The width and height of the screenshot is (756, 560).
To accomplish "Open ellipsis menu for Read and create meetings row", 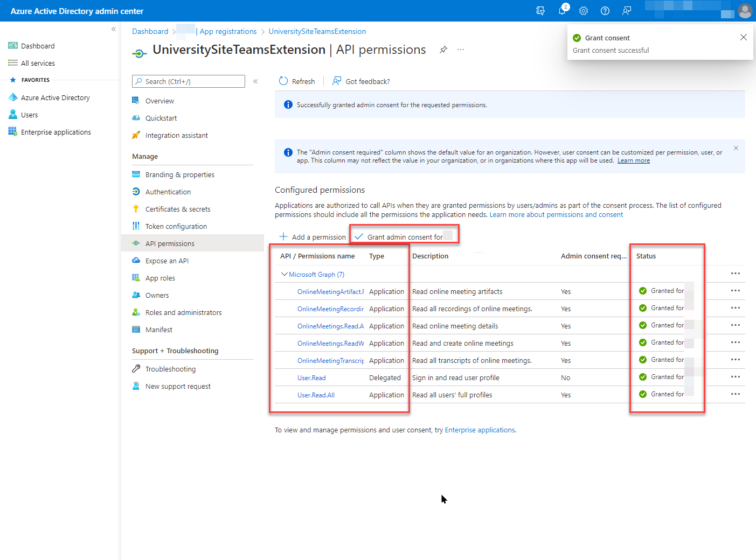I will (x=736, y=342).
